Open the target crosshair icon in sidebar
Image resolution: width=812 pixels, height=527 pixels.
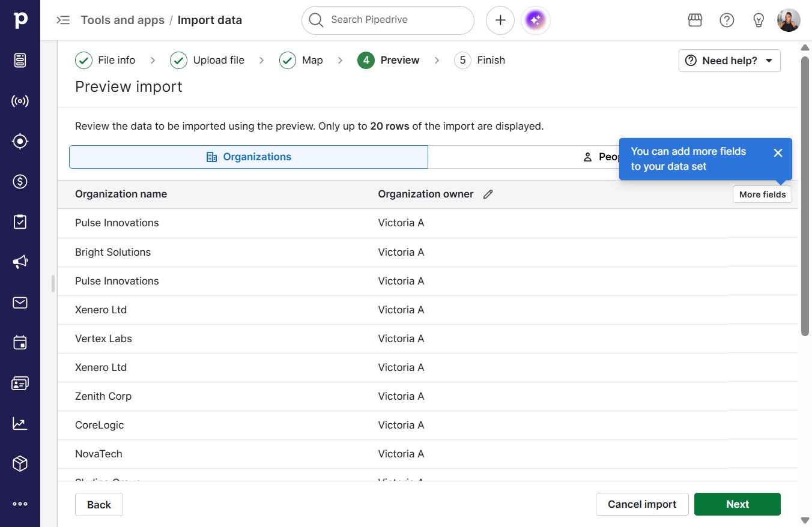(20, 141)
